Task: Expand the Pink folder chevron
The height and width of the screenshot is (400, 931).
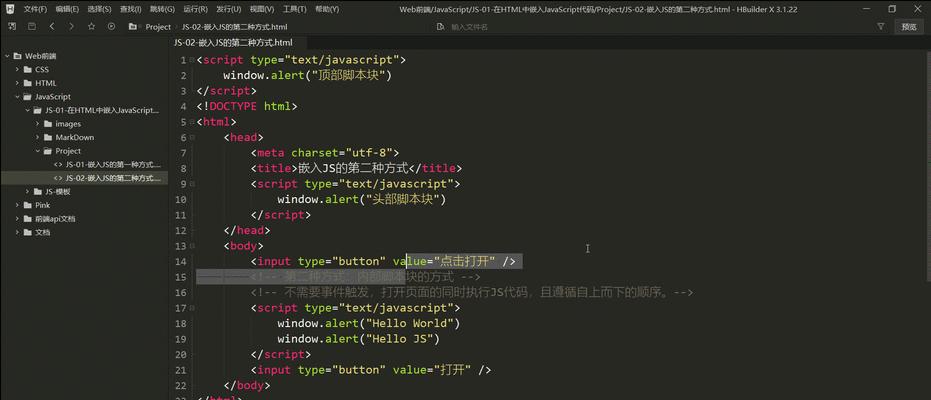Action: click(x=17, y=205)
